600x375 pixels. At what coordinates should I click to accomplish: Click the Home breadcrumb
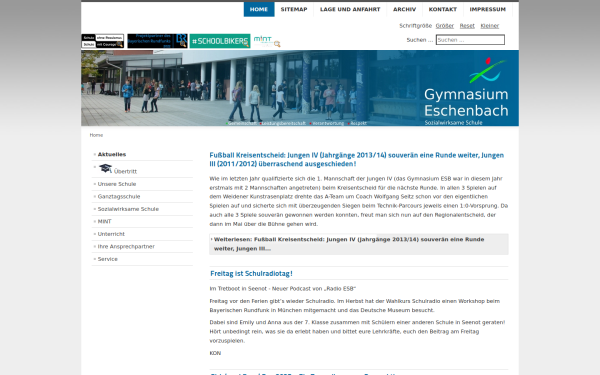96,135
